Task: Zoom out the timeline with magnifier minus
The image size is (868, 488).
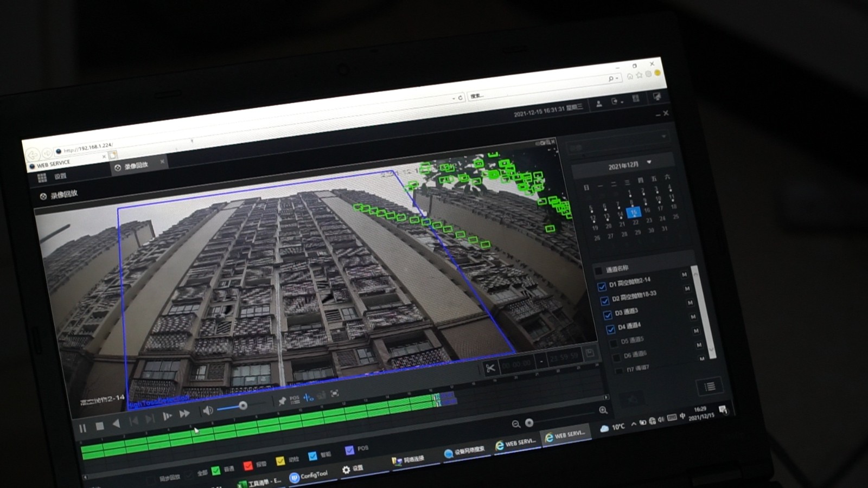Action: [x=515, y=424]
